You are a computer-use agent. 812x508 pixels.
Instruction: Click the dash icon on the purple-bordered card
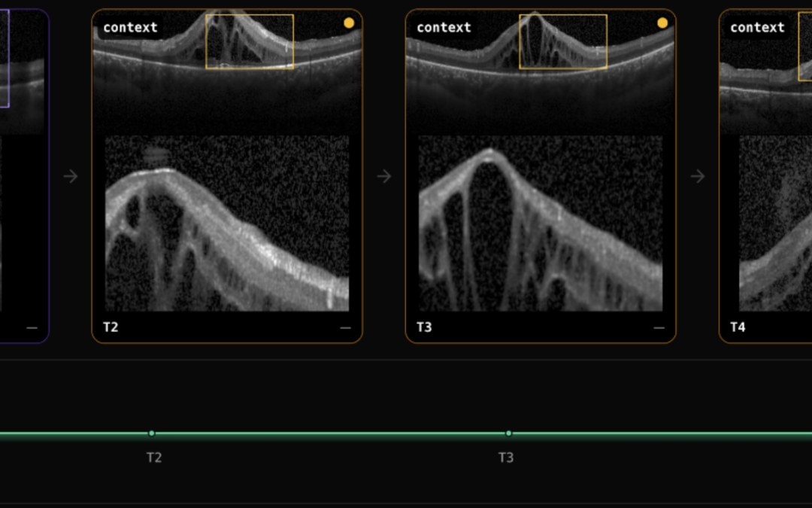point(32,327)
